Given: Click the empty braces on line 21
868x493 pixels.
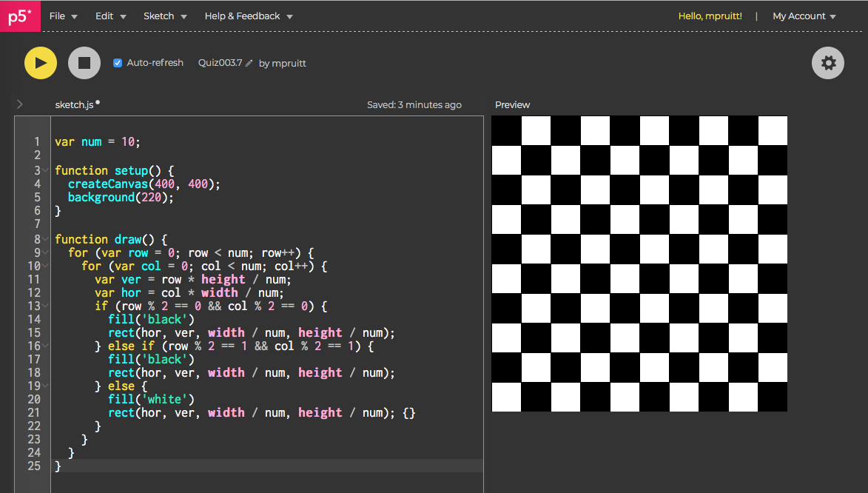Looking at the screenshot, I should tap(409, 412).
